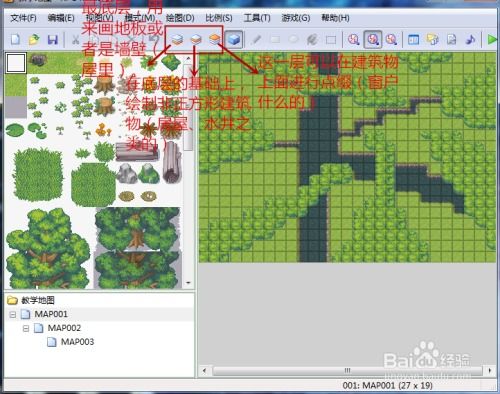Pick the lily pad tile
This screenshot has width=500, height=394.
(x=15, y=130)
